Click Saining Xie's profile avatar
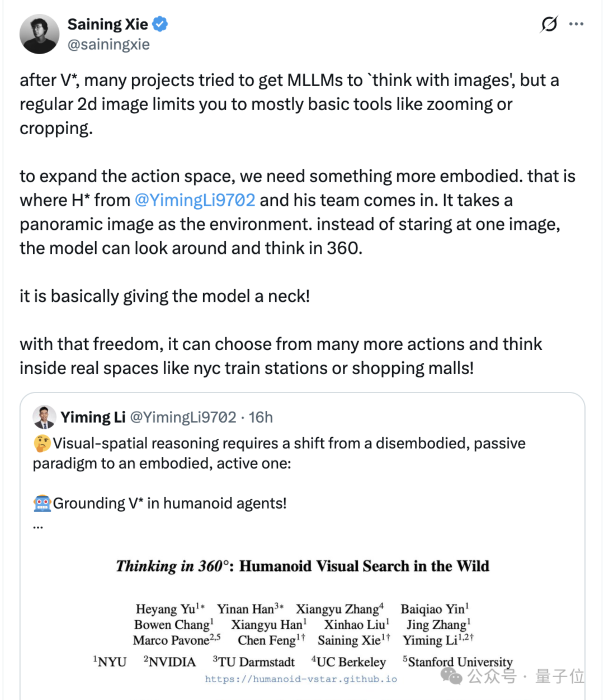Screen dimensions: 604x700 tap(39, 34)
